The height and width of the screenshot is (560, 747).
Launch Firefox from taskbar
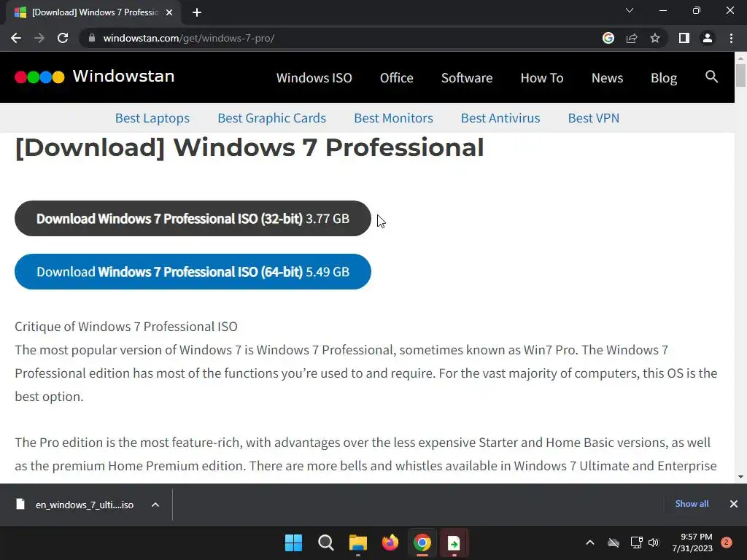[390, 542]
